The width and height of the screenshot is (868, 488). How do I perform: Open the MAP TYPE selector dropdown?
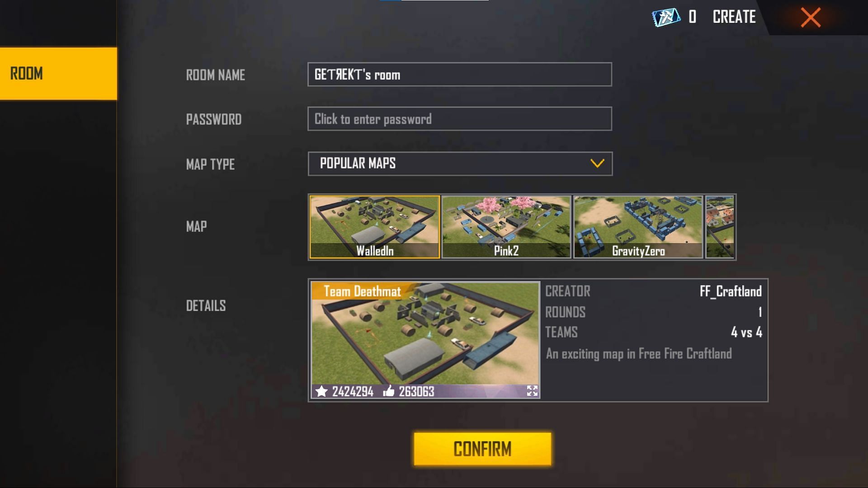tap(459, 163)
